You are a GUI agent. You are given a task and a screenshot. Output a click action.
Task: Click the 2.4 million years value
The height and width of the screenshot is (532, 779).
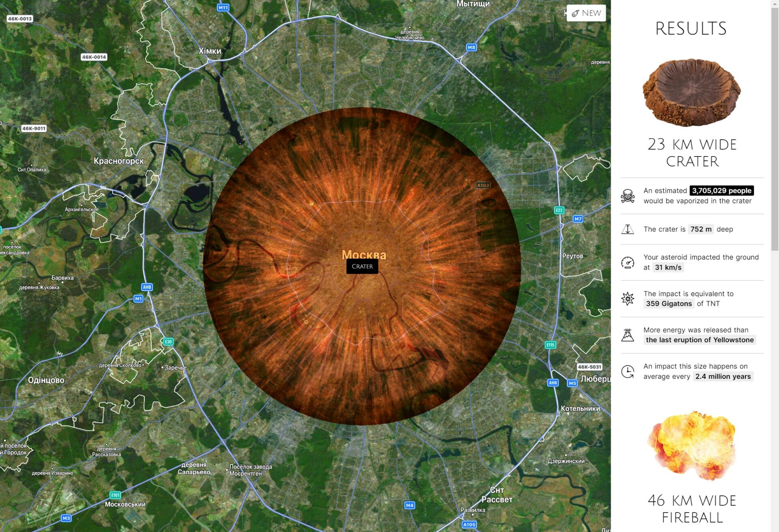pyautogui.click(x=723, y=376)
